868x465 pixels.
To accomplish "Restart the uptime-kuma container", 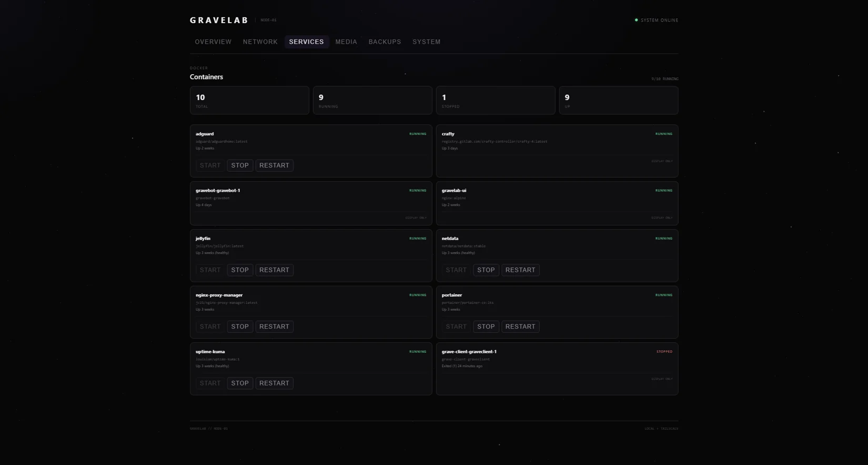I will coord(275,383).
